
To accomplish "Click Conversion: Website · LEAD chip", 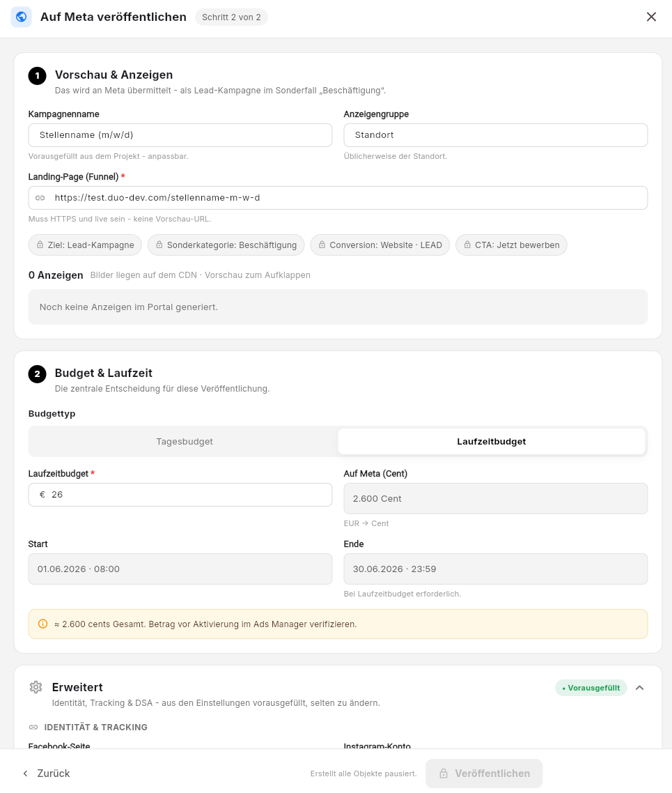I will tap(380, 245).
